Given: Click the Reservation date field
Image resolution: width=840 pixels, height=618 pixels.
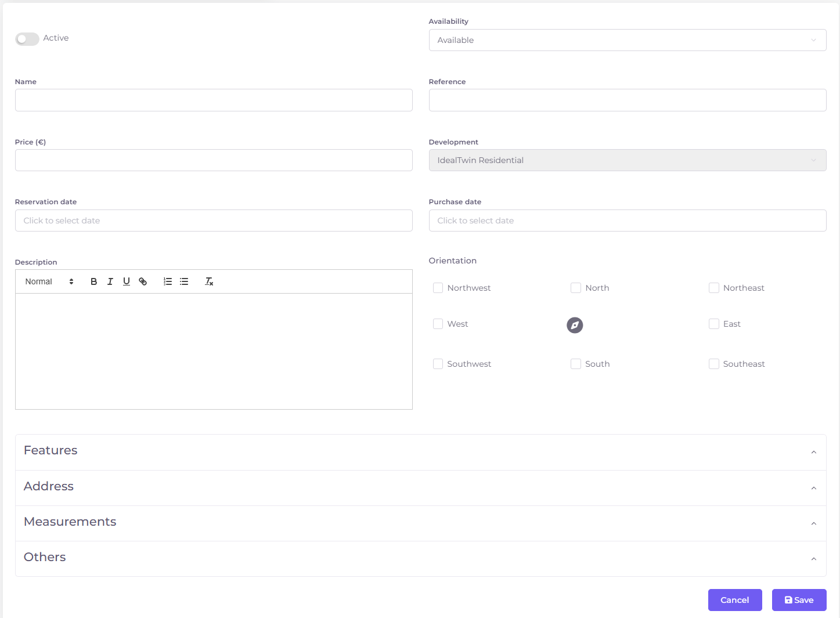Looking at the screenshot, I should pyautogui.click(x=214, y=221).
